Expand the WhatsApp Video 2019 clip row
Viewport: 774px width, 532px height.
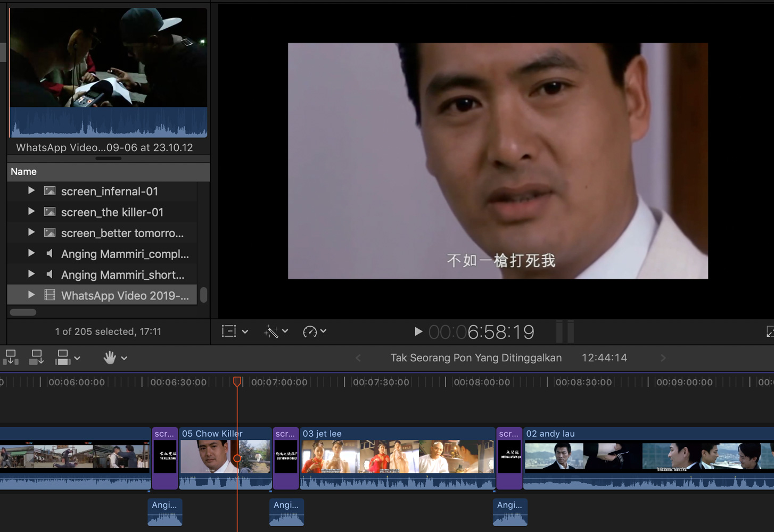(31, 295)
